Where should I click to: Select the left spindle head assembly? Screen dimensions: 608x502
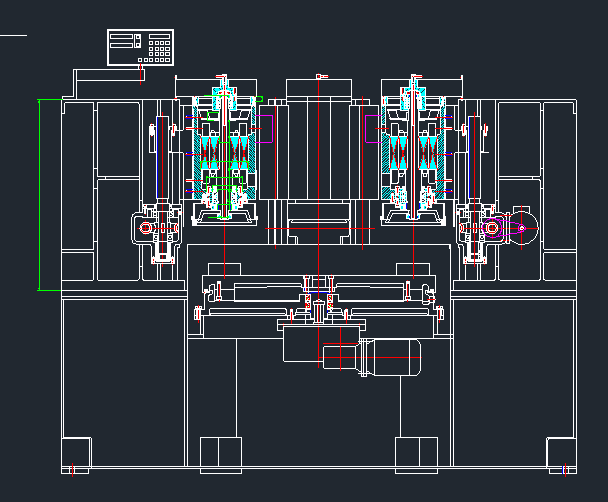coord(224,150)
